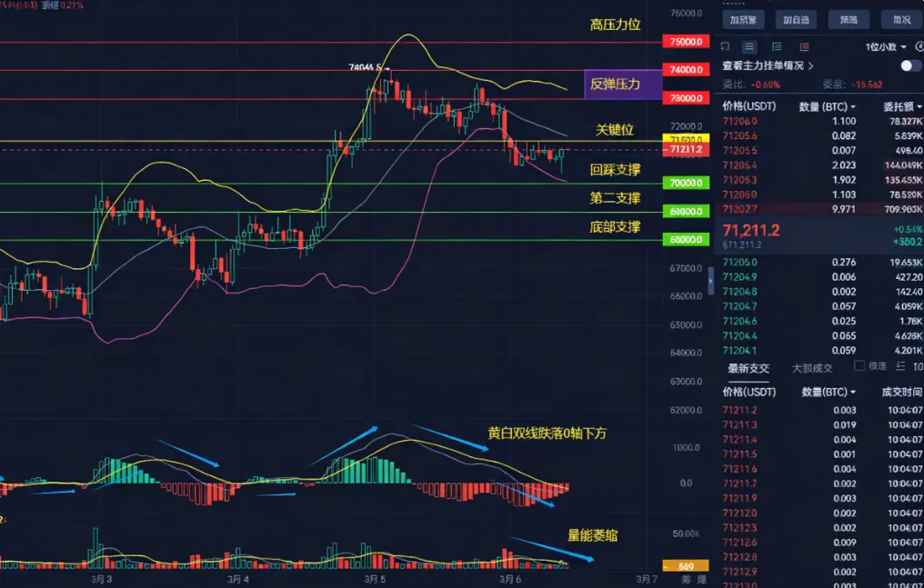Click the 第二支撑 chart annotation text
Viewport: 924px width, 588px height.
click(615, 198)
